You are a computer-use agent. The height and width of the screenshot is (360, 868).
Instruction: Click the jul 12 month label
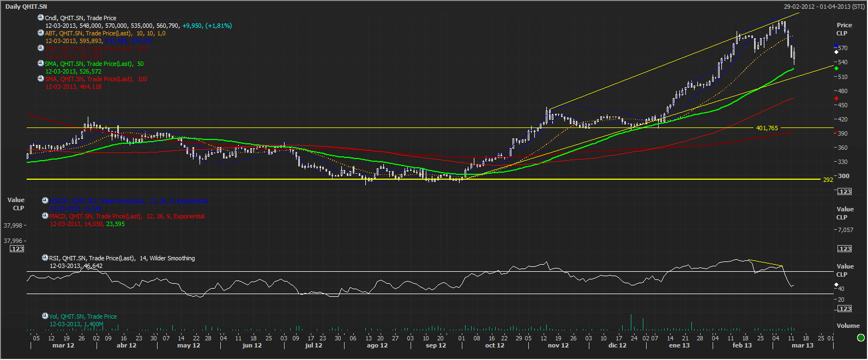coord(314,345)
